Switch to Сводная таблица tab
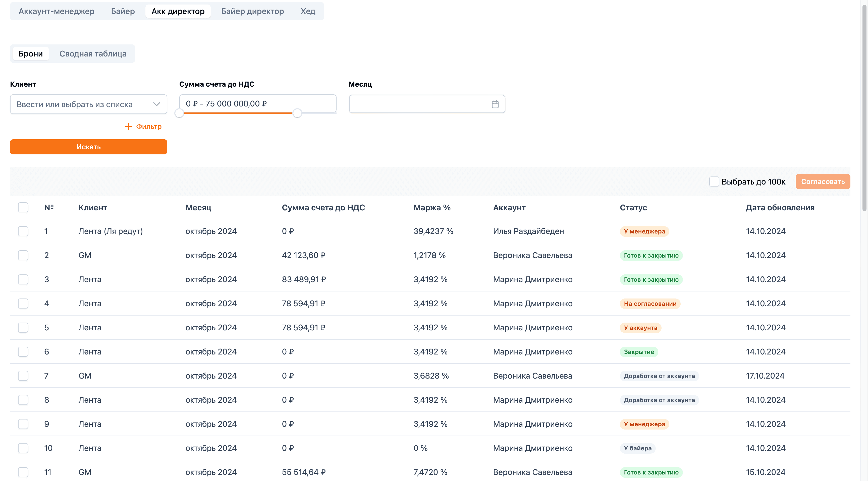 pos(93,53)
